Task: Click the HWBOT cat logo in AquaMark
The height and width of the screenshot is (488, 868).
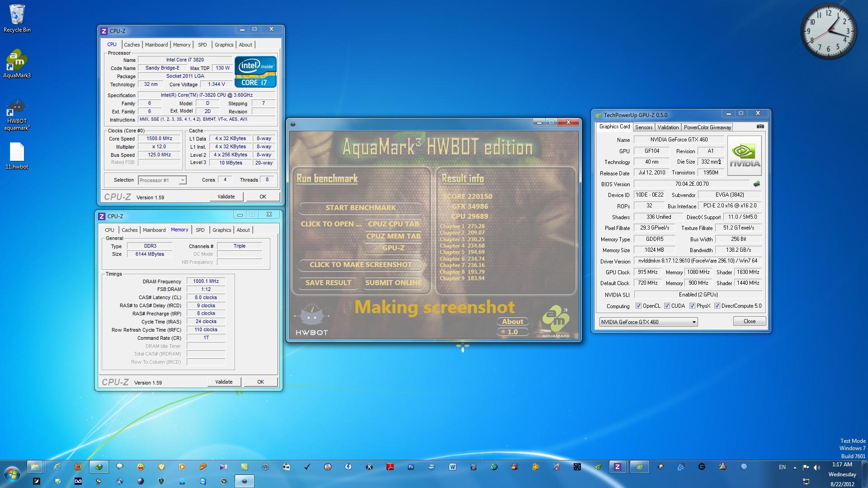Action: (311, 319)
